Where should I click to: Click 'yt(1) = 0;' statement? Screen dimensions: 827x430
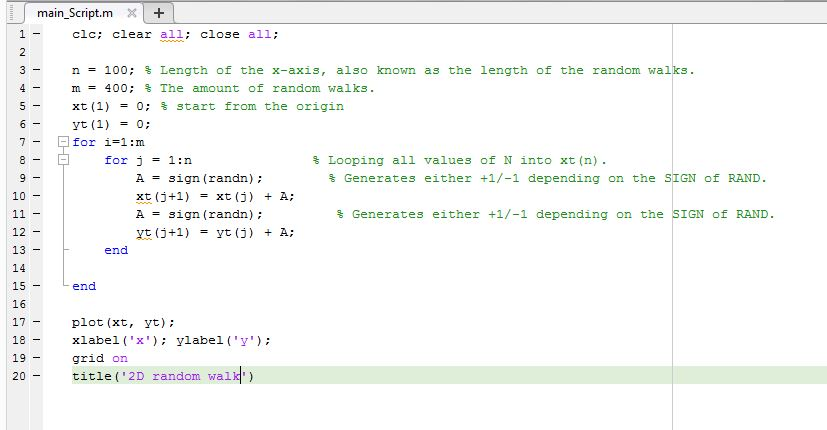111,124
